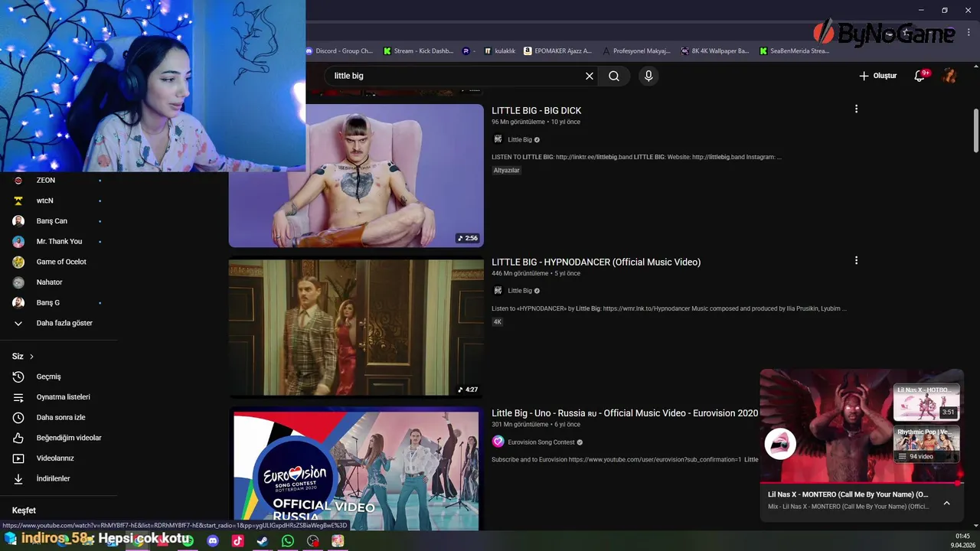Screen dimensions: 980x551
Task: Click the page vertical scrollbar
Action: click(x=975, y=131)
